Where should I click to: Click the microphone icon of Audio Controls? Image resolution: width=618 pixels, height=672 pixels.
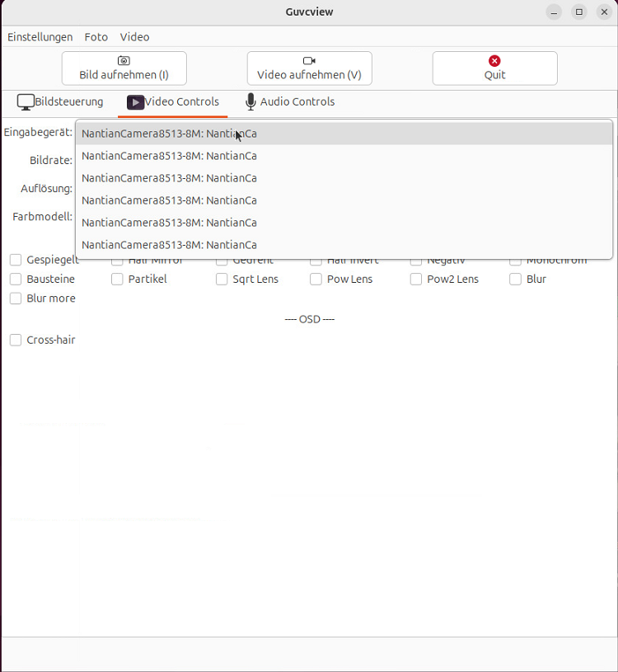pyautogui.click(x=250, y=102)
